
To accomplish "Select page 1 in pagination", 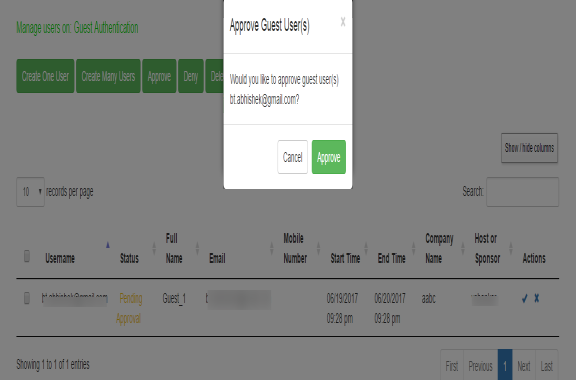I will coord(505,366).
